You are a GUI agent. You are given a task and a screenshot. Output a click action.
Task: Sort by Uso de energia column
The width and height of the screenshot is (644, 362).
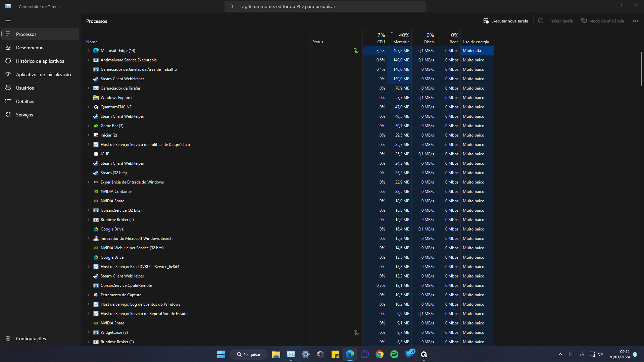coord(477,38)
